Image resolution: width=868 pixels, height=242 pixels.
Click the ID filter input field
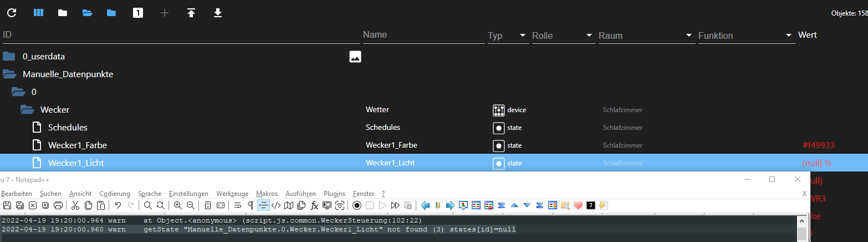tap(180, 35)
